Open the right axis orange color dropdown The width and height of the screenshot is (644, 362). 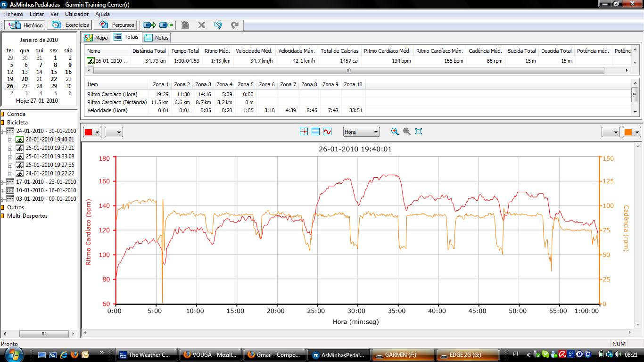coord(632,132)
